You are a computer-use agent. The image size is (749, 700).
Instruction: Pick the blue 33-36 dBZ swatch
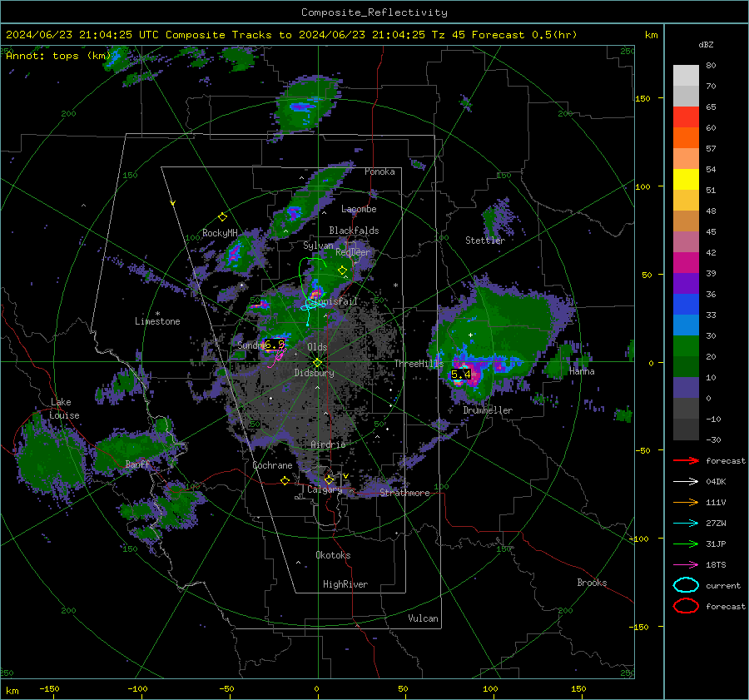[x=686, y=305]
